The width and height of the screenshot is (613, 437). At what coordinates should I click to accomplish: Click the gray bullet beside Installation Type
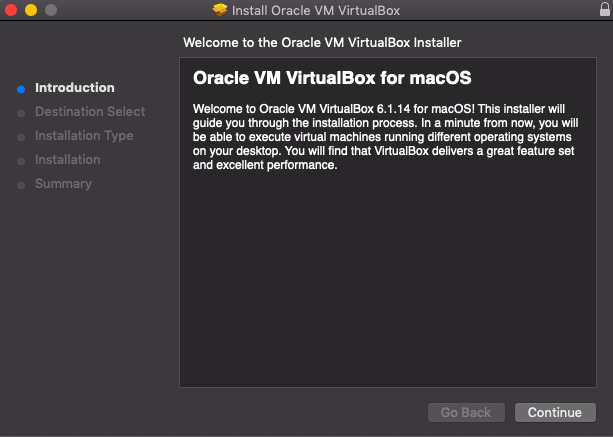21,137
